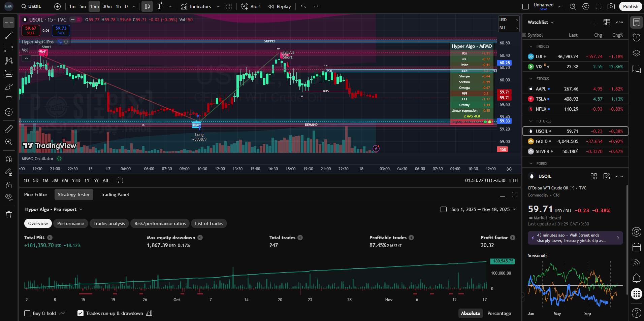This screenshot has width=644, height=321.
Task: Select the 1h timeframe interval
Action: [x=118, y=6]
